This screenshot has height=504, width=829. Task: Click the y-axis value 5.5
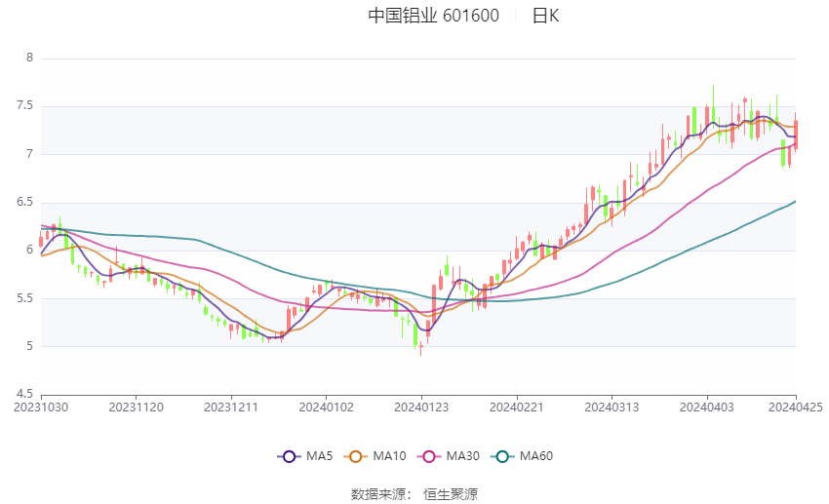coord(24,298)
